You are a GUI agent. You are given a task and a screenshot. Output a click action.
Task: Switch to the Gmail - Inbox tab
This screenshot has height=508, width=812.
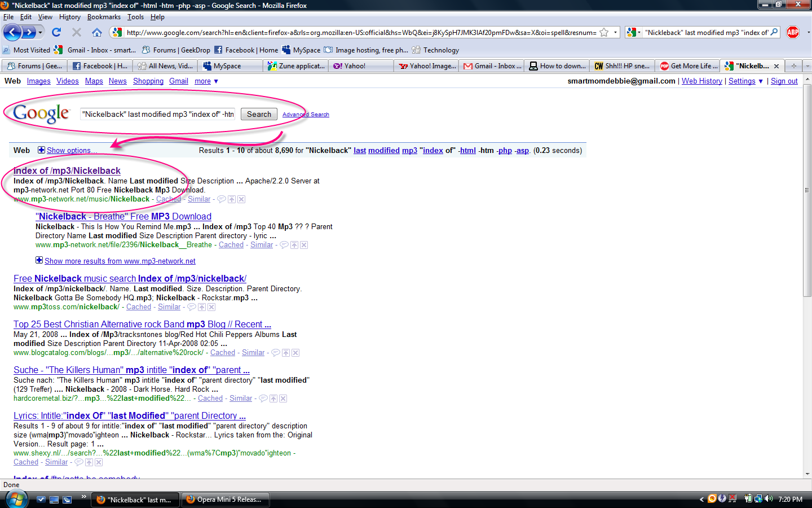coord(492,66)
